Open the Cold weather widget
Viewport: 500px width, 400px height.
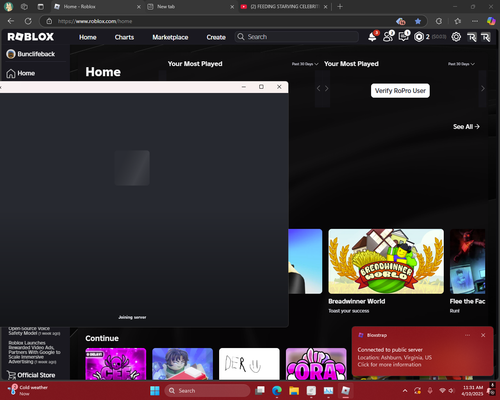(x=28, y=390)
